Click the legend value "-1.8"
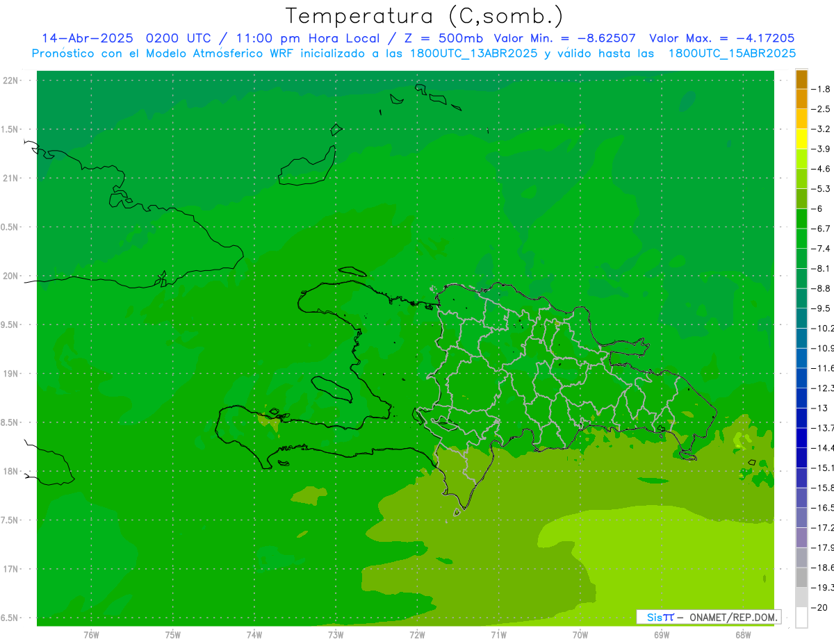This screenshot has height=644, width=834. click(x=821, y=89)
